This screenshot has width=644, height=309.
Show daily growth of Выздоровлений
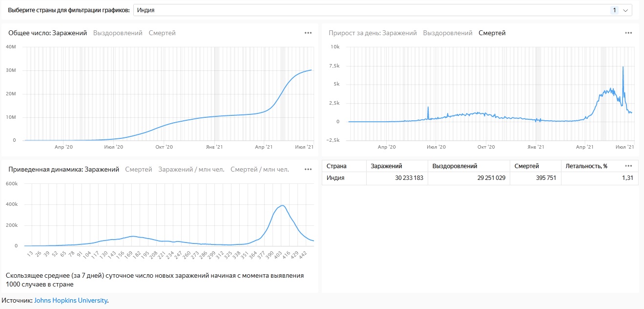point(448,33)
